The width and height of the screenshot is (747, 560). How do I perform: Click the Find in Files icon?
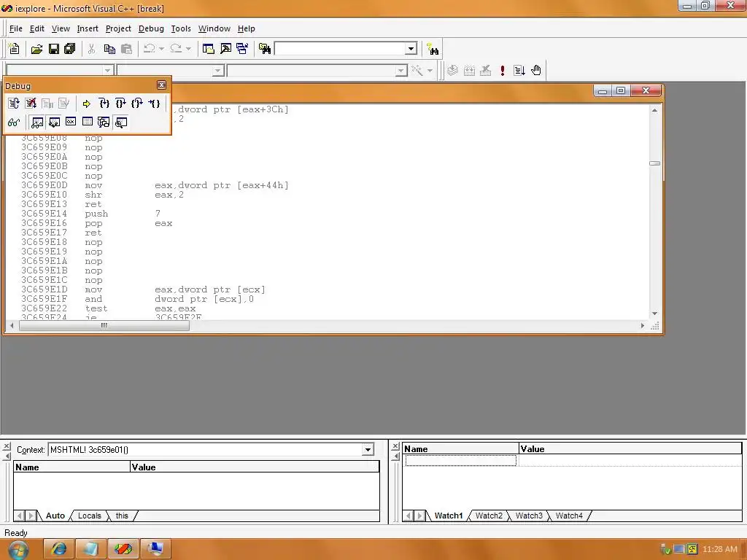265,49
